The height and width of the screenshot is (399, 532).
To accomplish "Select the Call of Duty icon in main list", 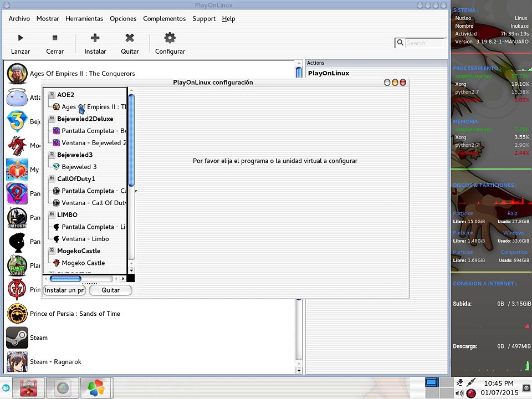I will coord(17,217).
